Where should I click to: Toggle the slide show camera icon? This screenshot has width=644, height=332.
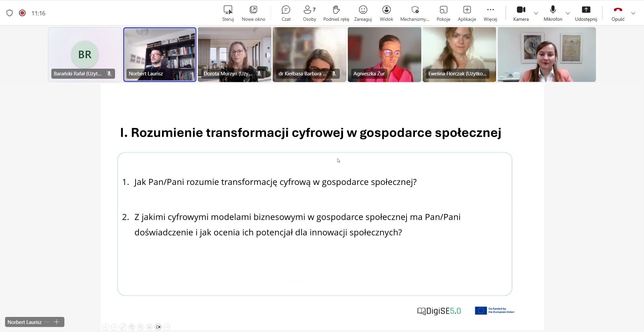click(x=158, y=327)
